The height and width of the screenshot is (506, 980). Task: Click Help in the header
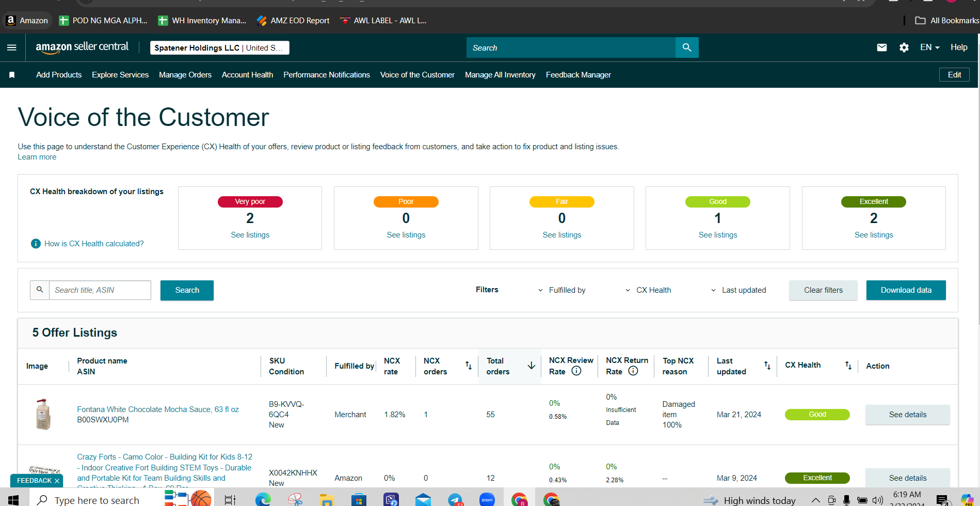pyautogui.click(x=959, y=48)
